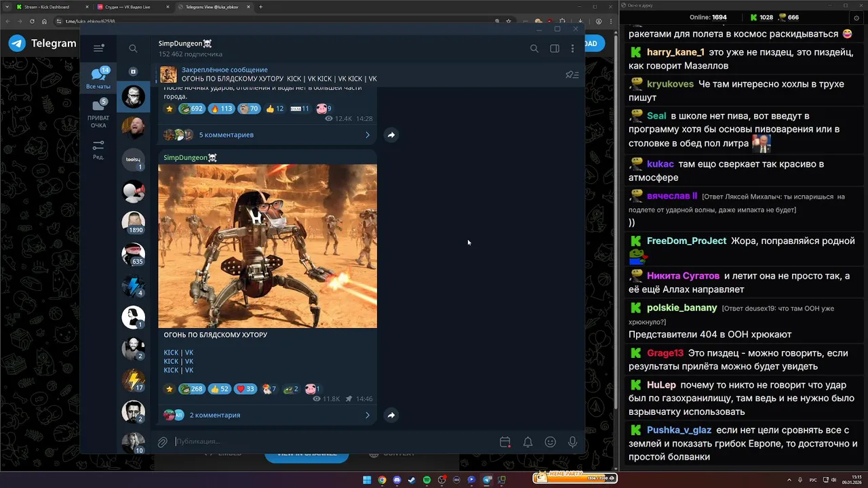
Task: Toggle the fire reaction with 113
Action: click(221, 108)
